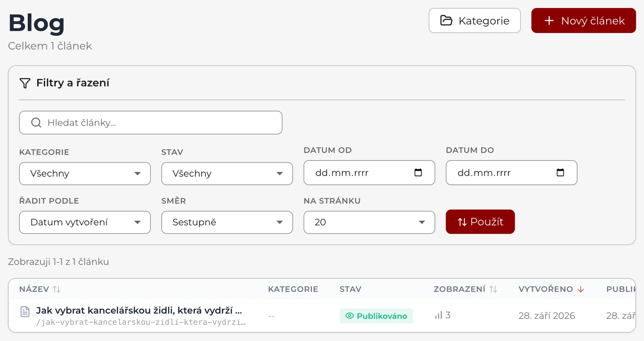The image size is (644, 341).
Task: Focus the Hledat články search field
Action: pyautogui.click(x=151, y=123)
